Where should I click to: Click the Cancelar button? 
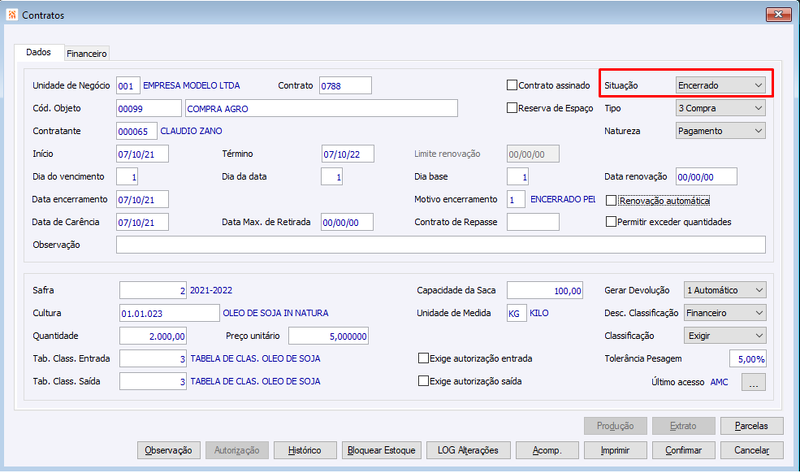click(x=752, y=451)
